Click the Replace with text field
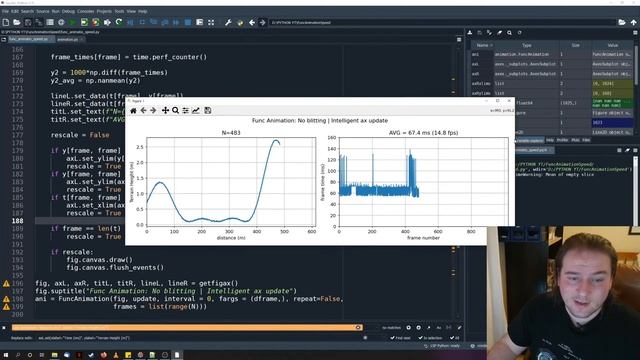 tap(198, 338)
